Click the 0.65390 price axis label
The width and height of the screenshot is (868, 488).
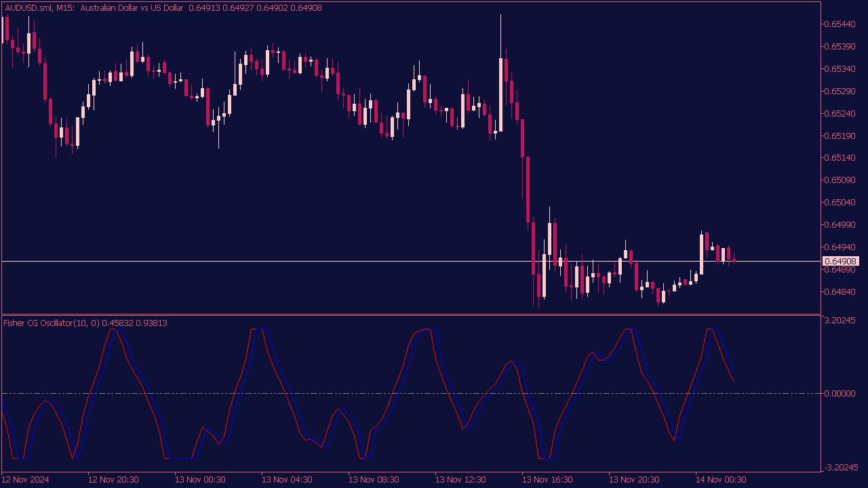click(x=838, y=46)
